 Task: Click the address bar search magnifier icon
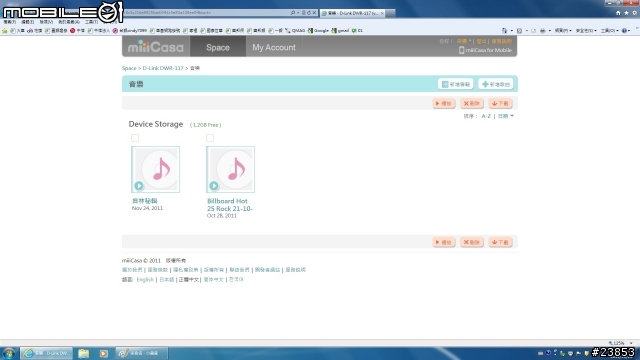point(293,13)
